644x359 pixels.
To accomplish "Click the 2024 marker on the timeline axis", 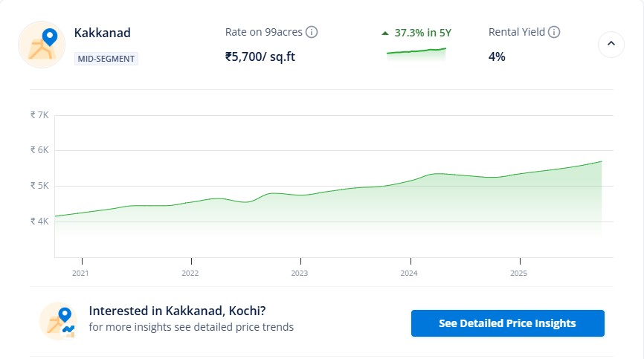I will point(410,273).
